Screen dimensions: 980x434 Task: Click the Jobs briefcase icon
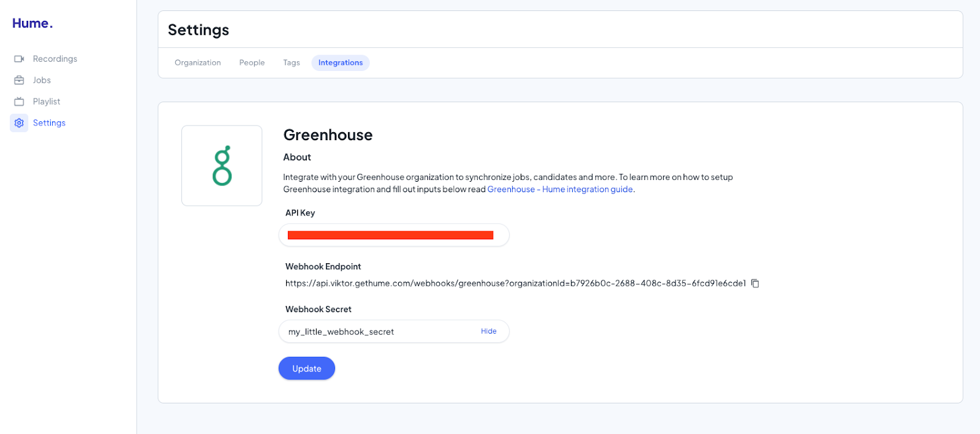(x=19, y=80)
